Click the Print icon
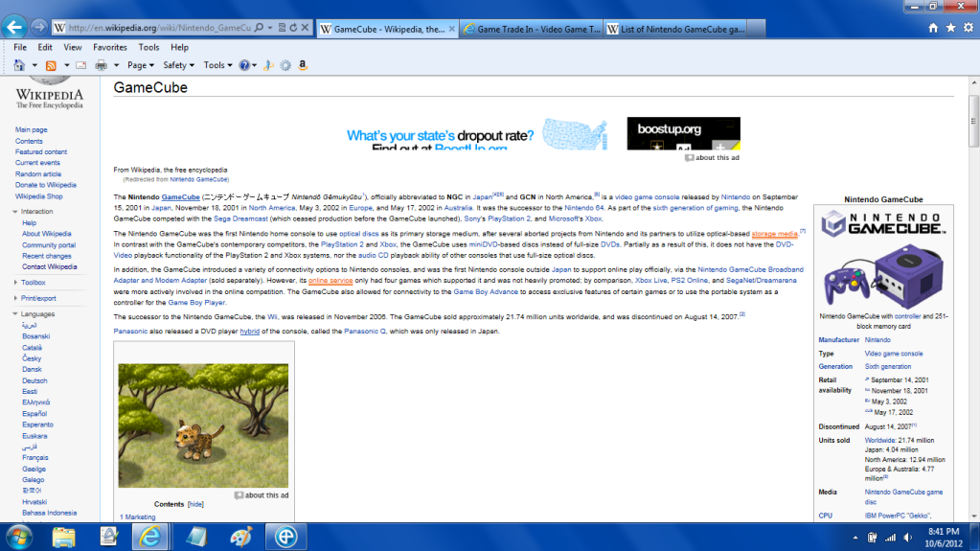980x551 pixels. tap(101, 65)
